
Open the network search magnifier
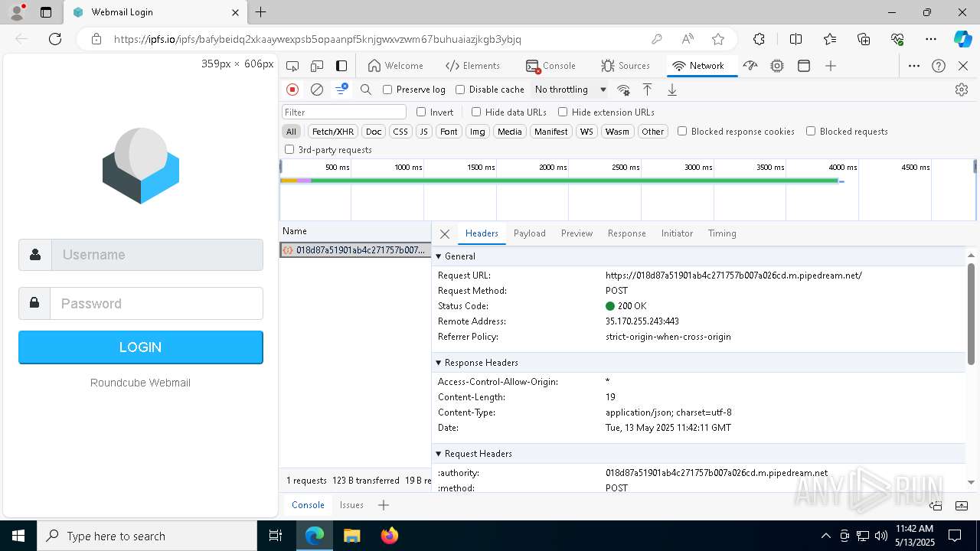click(366, 90)
